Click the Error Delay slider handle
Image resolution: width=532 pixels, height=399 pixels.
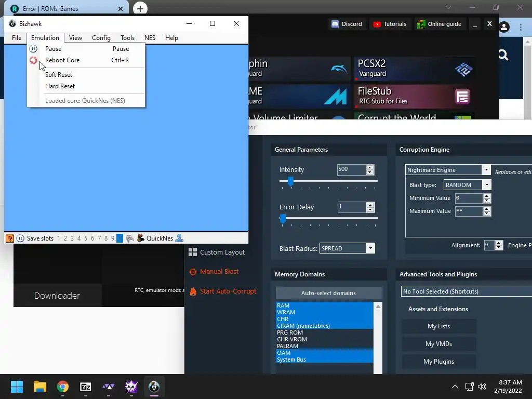283,219
